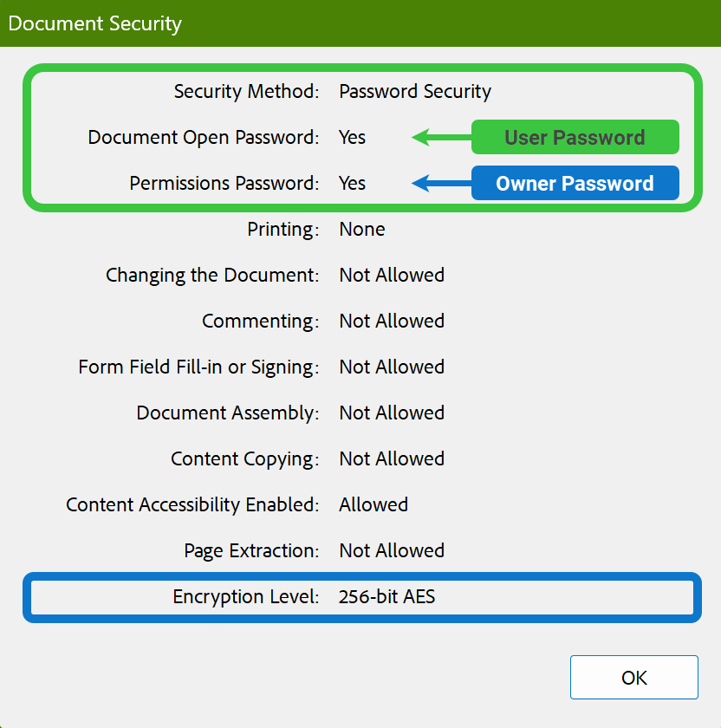Click the Printing value None
This screenshot has height=728, width=721.
pyautogui.click(x=362, y=229)
